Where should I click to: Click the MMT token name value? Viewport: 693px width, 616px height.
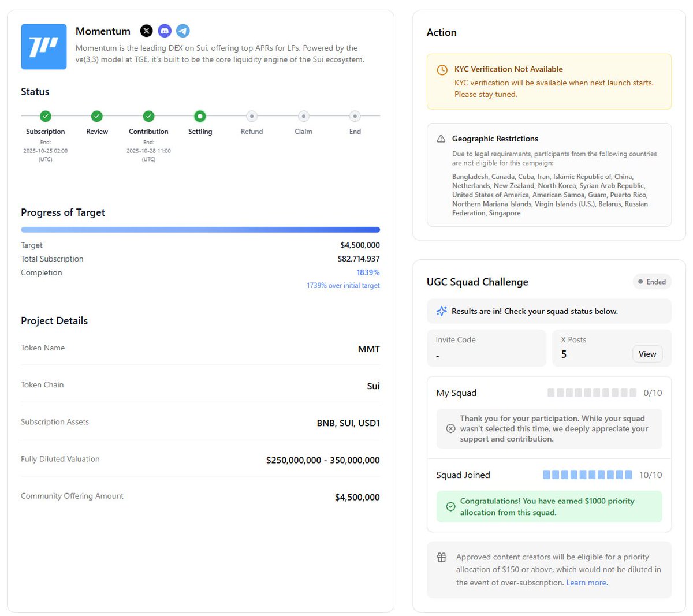coord(369,349)
